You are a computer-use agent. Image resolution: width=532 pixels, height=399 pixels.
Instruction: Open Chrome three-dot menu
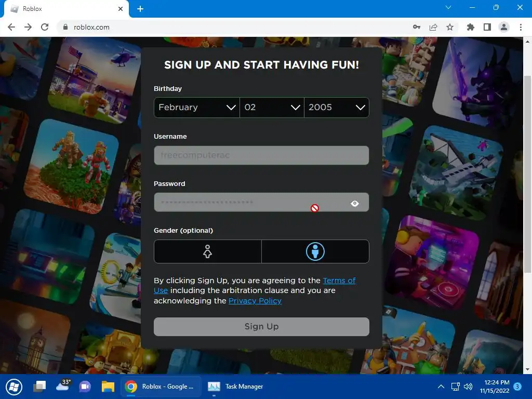pos(521,27)
